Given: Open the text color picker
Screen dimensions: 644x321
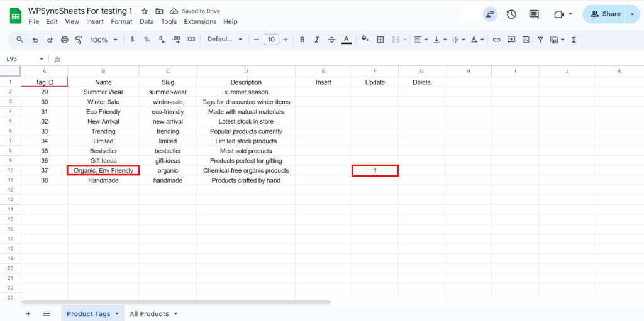Looking at the screenshot, I should [x=347, y=40].
